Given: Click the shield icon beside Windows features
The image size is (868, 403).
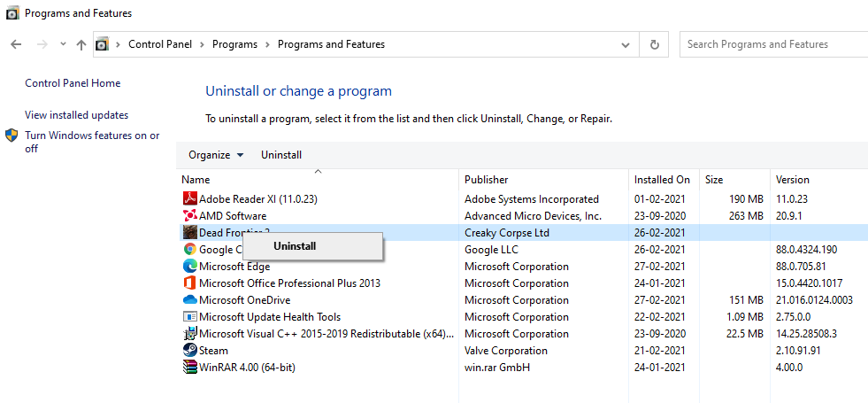Looking at the screenshot, I should pos(12,136).
